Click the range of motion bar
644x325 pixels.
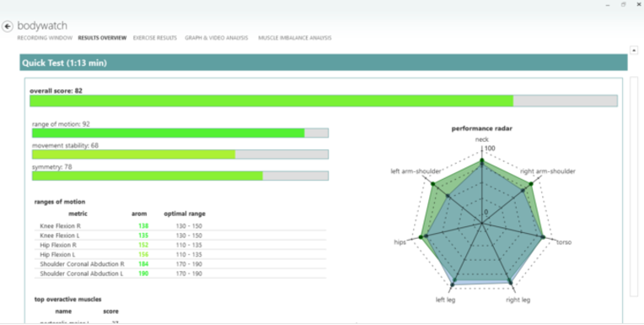[180, 133]
